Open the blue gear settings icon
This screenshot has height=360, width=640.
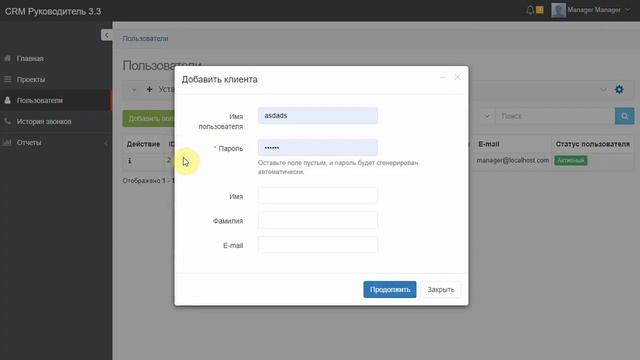pos(619,89)
